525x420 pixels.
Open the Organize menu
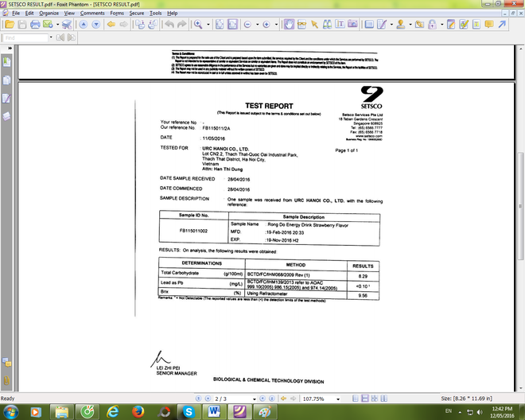[49, 14]
